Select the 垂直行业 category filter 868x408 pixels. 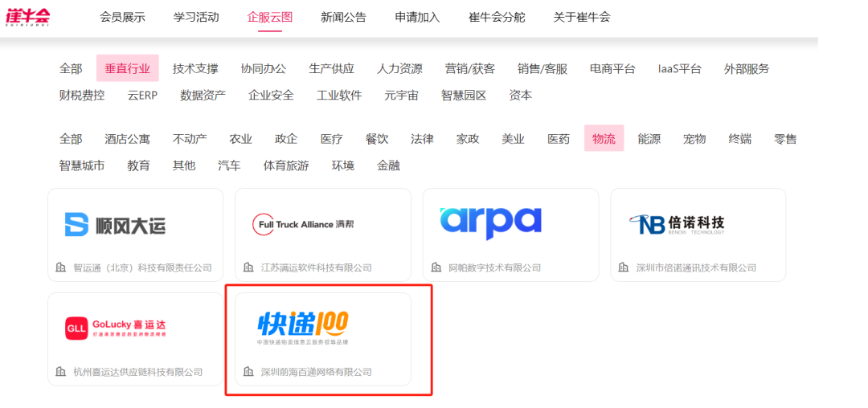click(x=127, y=68)
